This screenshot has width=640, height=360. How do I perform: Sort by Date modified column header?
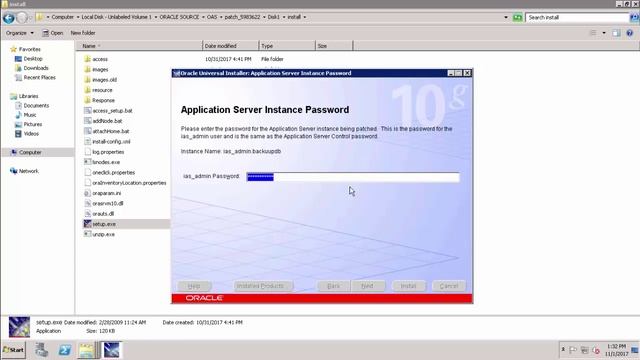point(231,46)
